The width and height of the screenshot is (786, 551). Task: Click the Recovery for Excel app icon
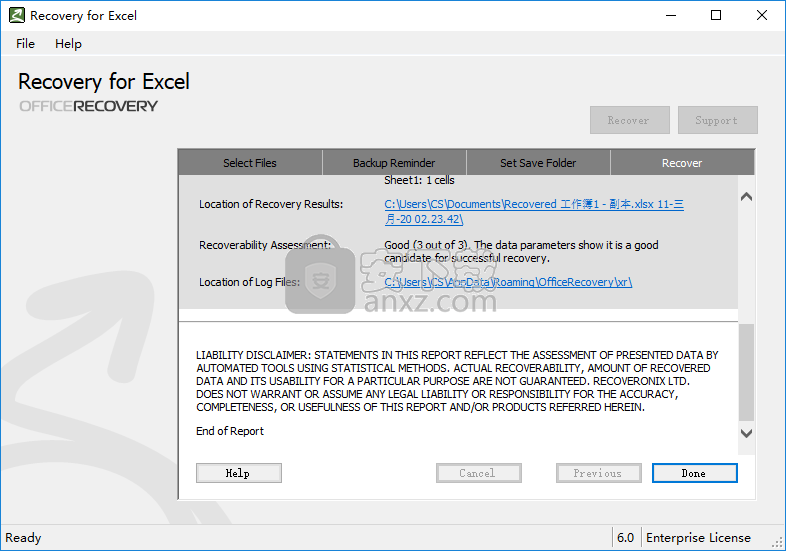pyautogui.click(x=17, y=15)
